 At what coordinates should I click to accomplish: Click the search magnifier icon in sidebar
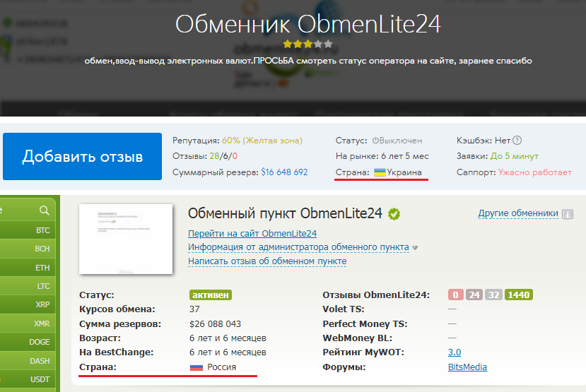(45, 210)
